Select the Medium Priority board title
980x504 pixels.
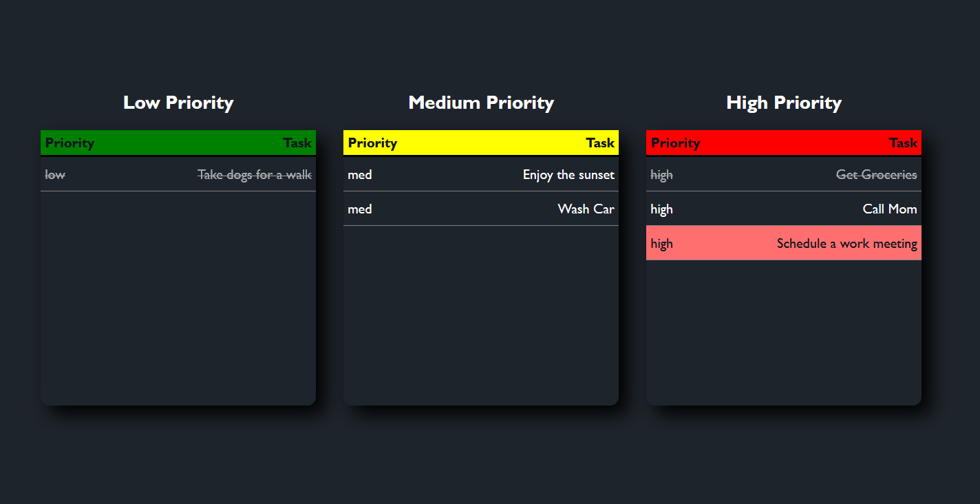481,102
